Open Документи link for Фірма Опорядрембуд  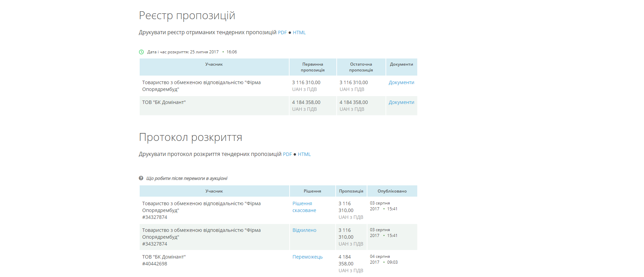tap(401, 82)
